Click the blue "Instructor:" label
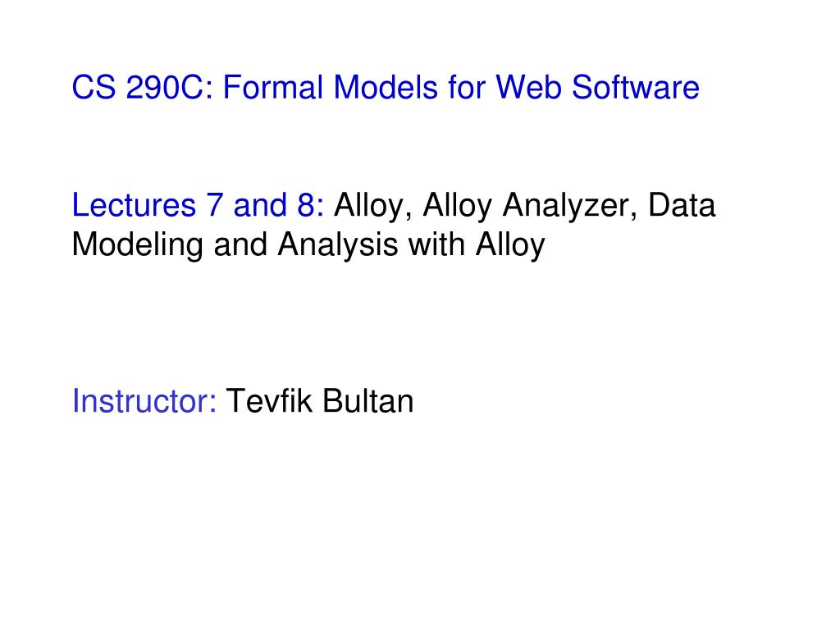Screen dimensions: 840x630 [x=144, y=400]
